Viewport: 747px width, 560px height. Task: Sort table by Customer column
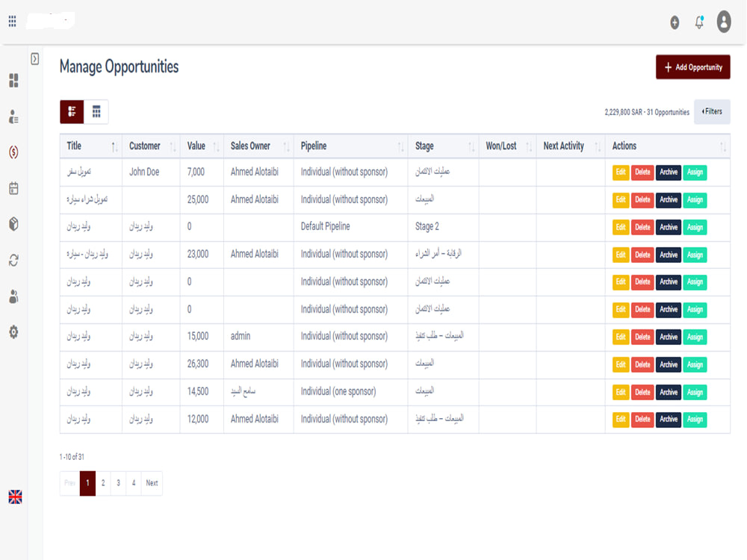pyautogui.click(x=151, y=146)
